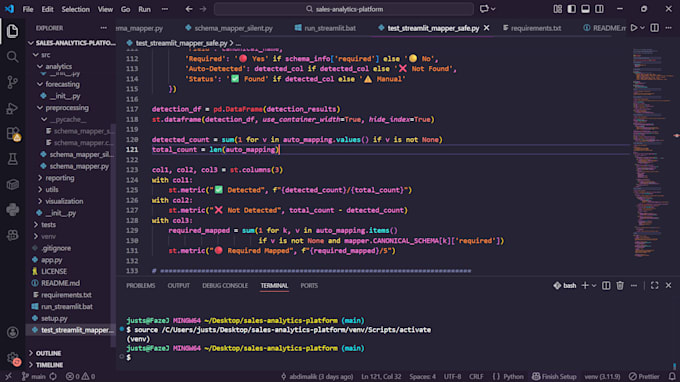Select the venv (3.11.9) interpreter

(602, 376)
